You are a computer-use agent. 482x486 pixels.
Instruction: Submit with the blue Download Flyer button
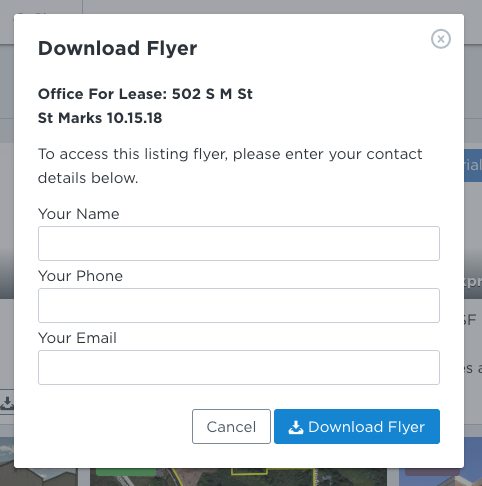[x=357, y=427]
